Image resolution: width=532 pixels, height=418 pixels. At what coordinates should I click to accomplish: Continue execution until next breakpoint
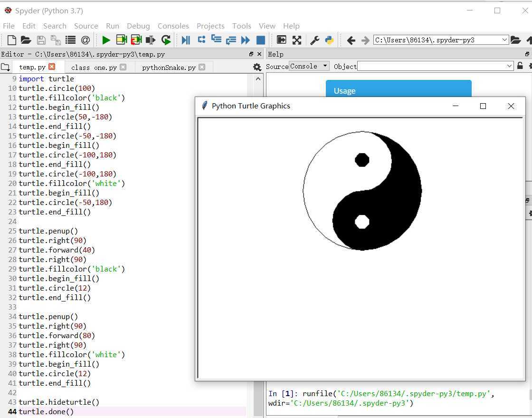pyautogui.click(x=245, y=40)
